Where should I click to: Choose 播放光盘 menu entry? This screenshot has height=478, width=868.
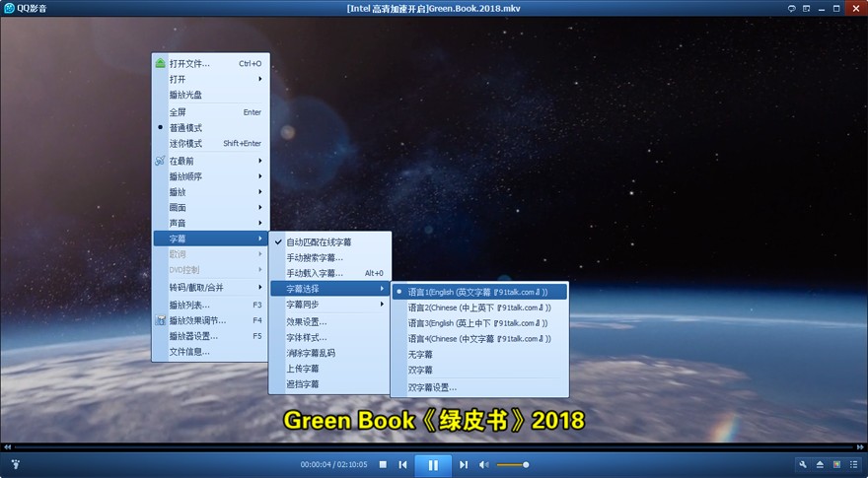pos(211,95)
